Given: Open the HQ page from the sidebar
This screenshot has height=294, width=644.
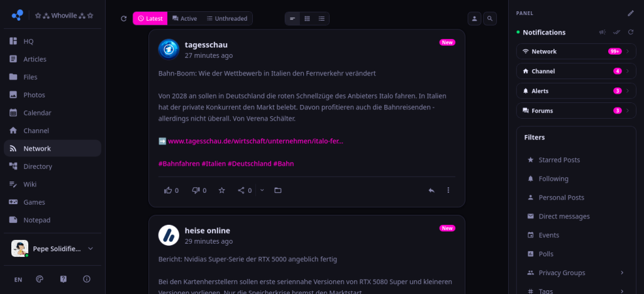Looking at the screenshot, I should (53, 41).
